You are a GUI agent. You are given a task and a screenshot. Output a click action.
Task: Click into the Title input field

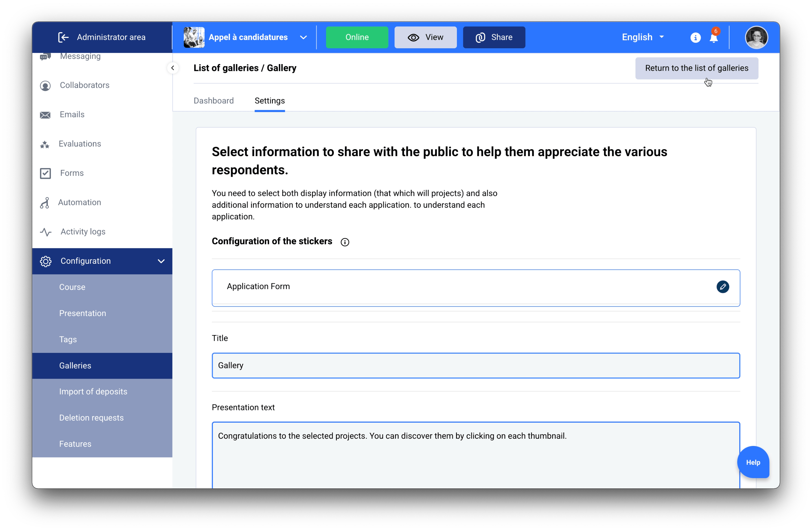[476, 365]
